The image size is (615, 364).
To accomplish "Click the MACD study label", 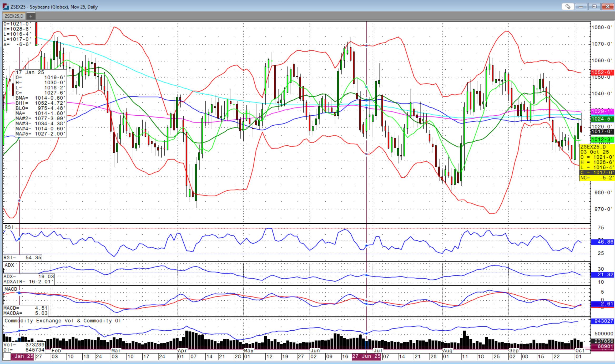I will [11, 289].
